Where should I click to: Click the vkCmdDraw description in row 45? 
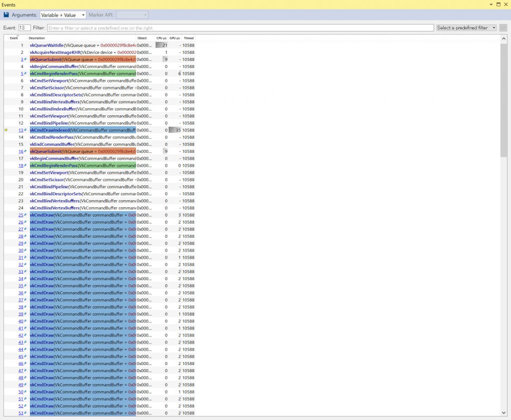(83, 357)
